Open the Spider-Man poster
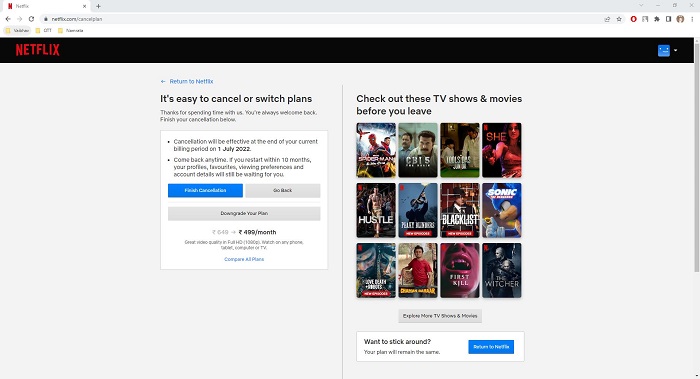This screenshot has height=379, width=700. point(376,150)
